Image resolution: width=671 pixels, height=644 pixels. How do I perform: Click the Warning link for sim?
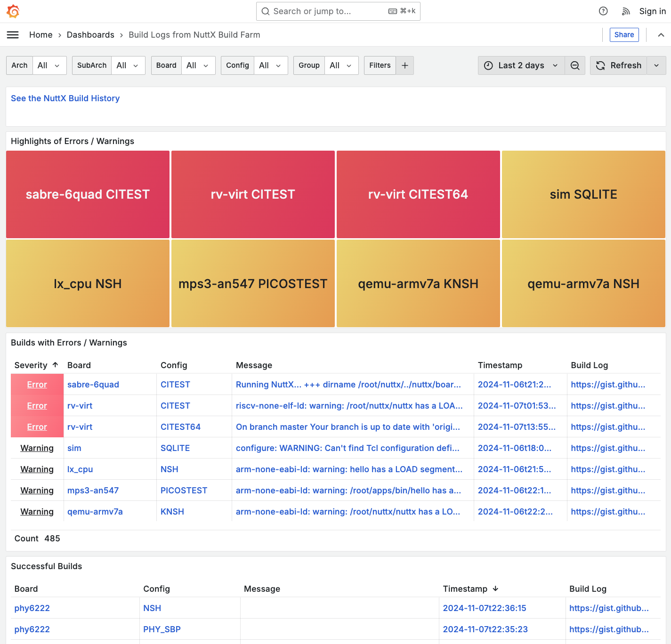[37, 448]
